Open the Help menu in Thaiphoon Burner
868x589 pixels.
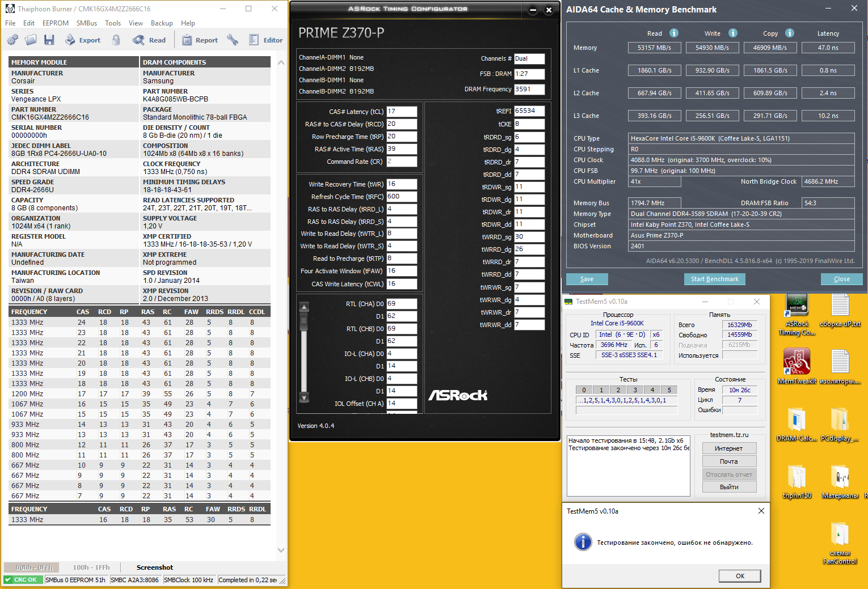[188, 23]
